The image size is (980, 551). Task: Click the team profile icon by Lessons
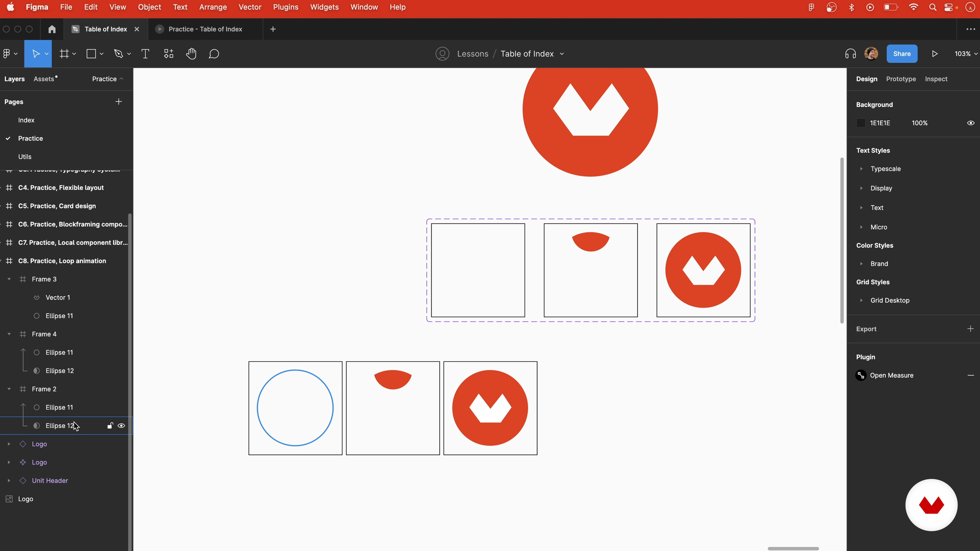coord(442,54)
